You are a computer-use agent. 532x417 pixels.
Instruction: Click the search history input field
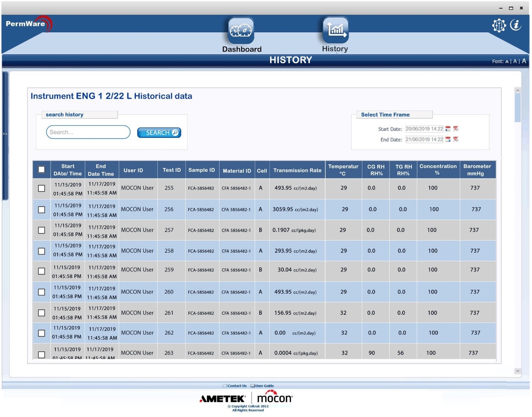88,132
